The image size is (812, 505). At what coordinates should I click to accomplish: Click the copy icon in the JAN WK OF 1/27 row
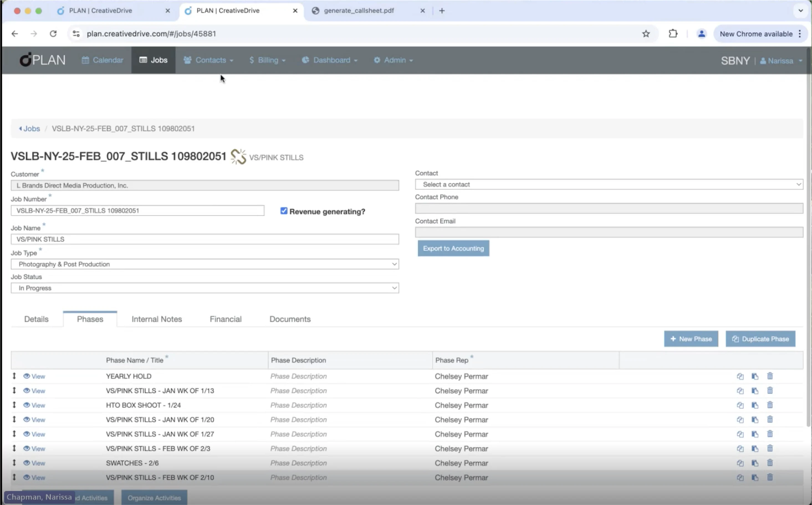740,434
